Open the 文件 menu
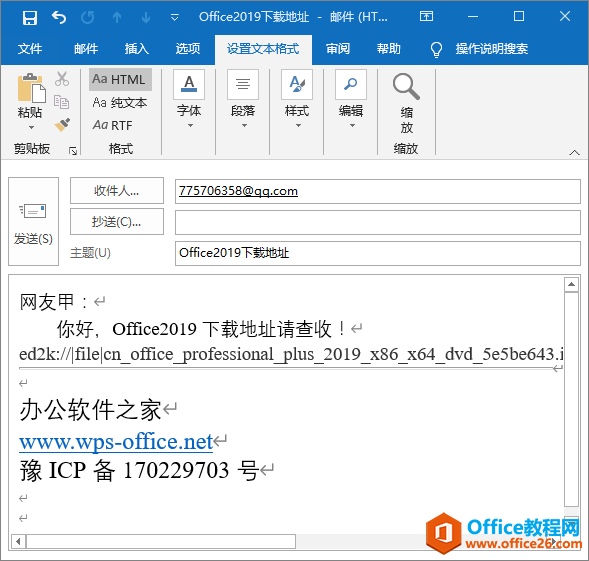The image size is (589, 561). coord(30,49)
